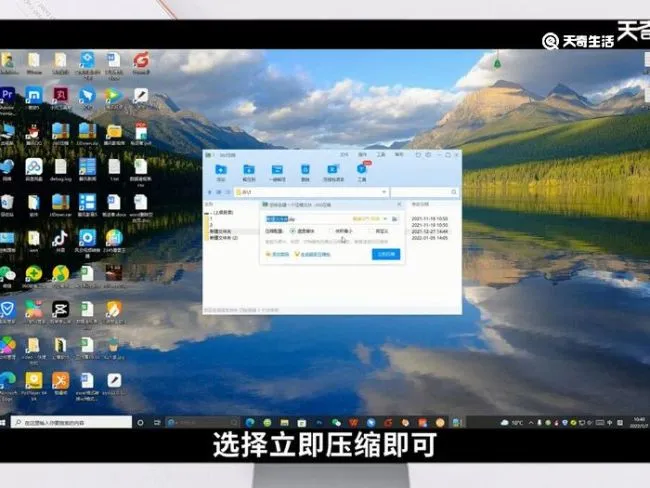Click the Cortana circle on the taskbar
The width and height of the screenshot is (650, 488).
click(140, 422)
